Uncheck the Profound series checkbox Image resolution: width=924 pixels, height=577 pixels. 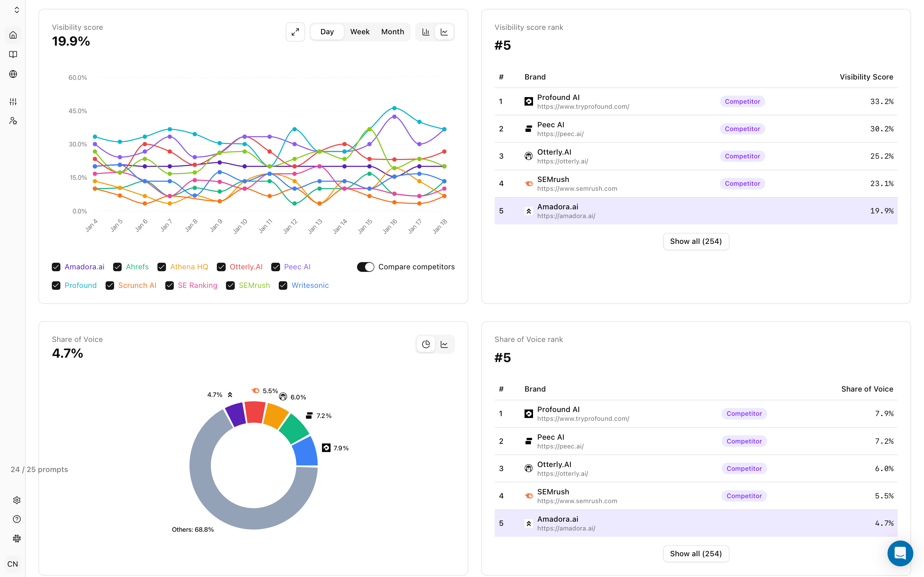click(x=56, y=285)
